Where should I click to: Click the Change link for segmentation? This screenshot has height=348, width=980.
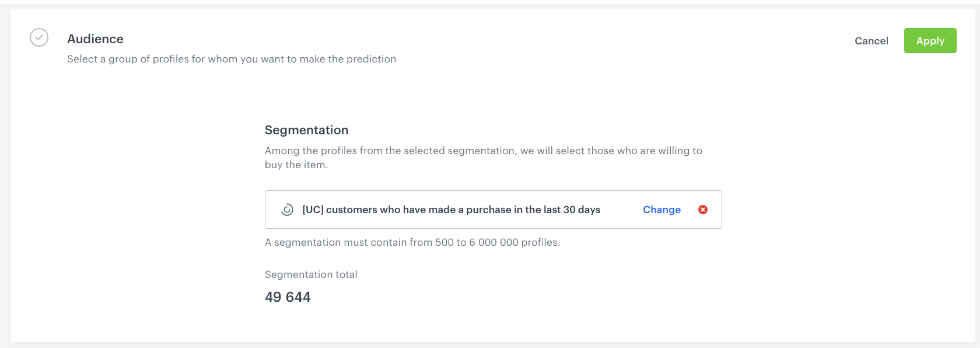[661, 210]
